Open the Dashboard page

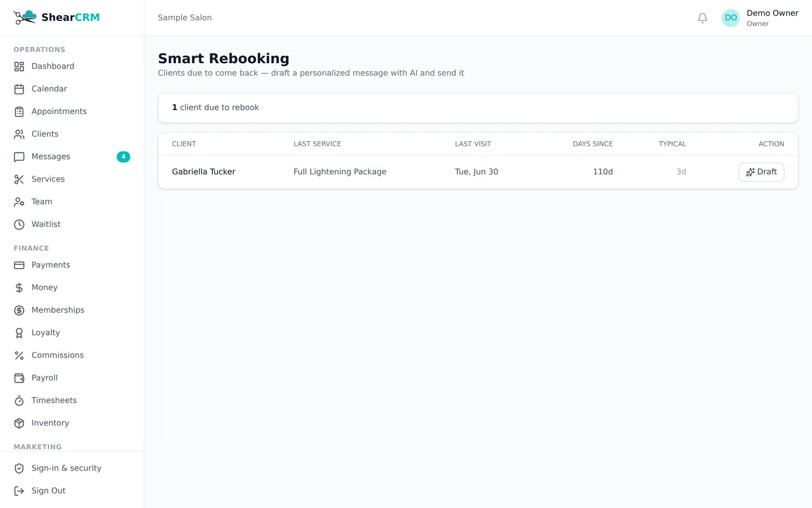click(72, 67)
